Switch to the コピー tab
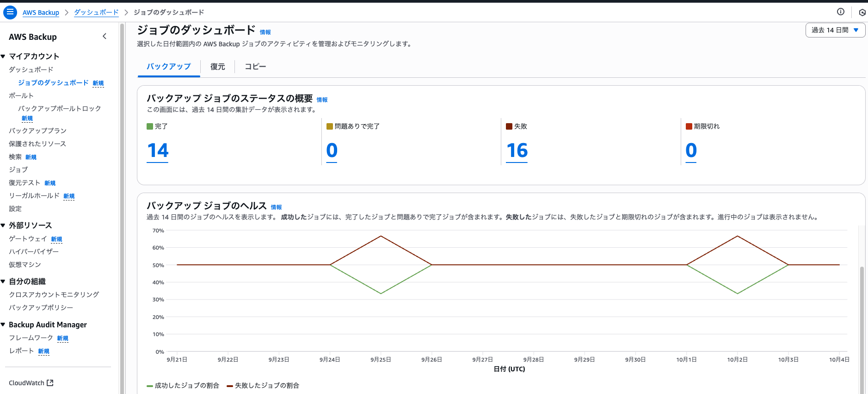 pyautogui.click(x=255, y=67)
